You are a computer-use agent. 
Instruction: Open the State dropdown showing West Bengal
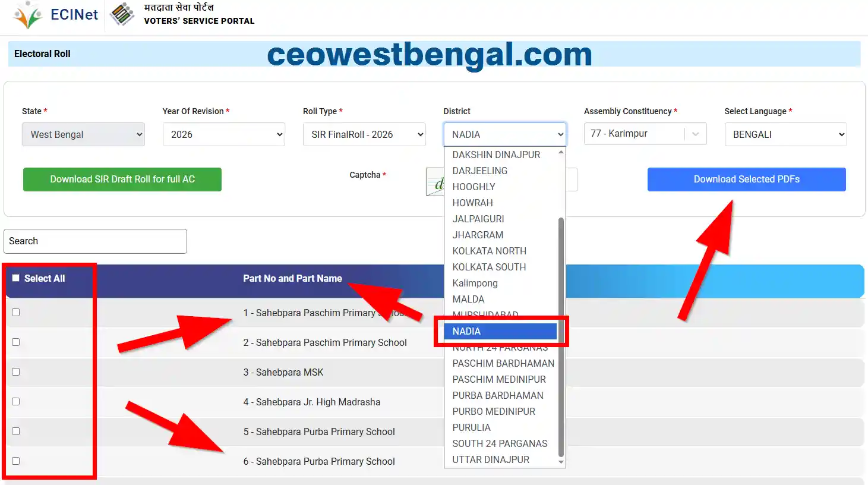click(x=83, y=134)
